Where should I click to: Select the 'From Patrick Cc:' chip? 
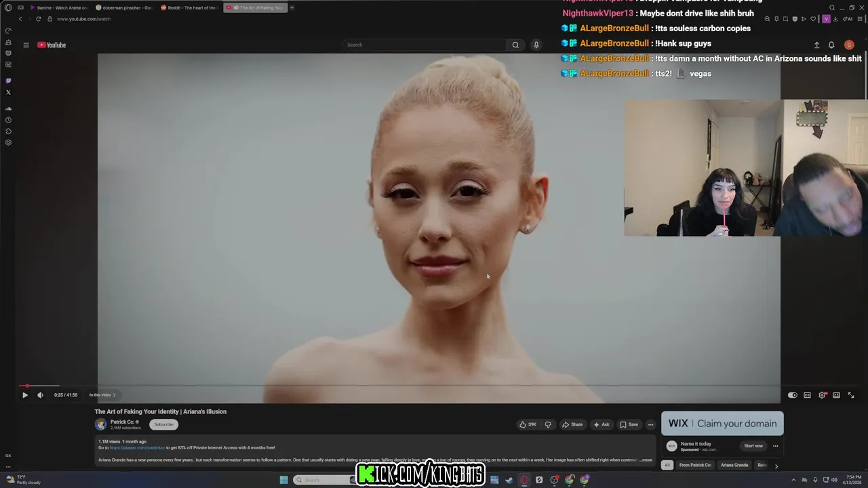click(x=695, y=465)
